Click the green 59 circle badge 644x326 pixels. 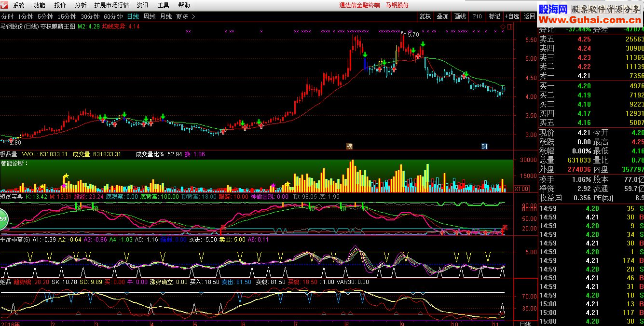pyautogui.click(x=2, y=219)
